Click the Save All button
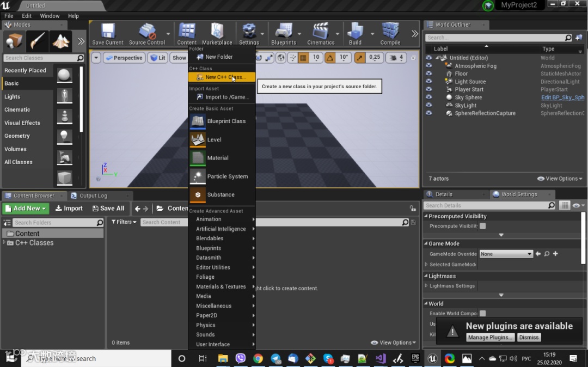 point(108,209)
